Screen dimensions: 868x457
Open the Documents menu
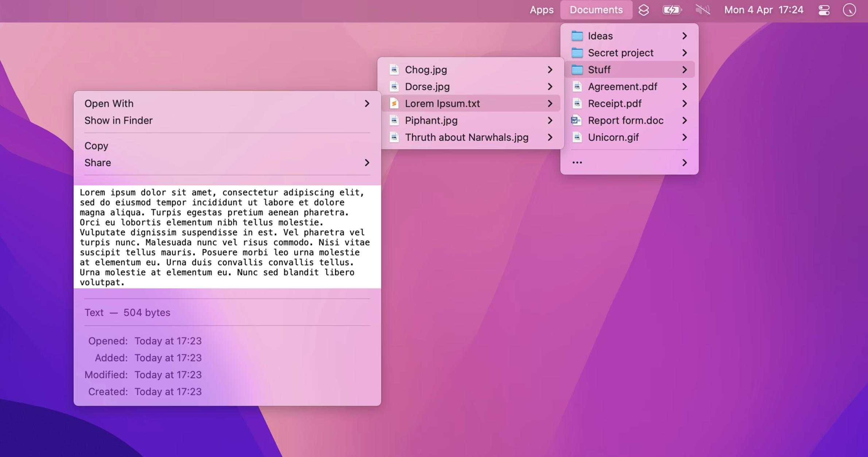[x=596, y=10]
